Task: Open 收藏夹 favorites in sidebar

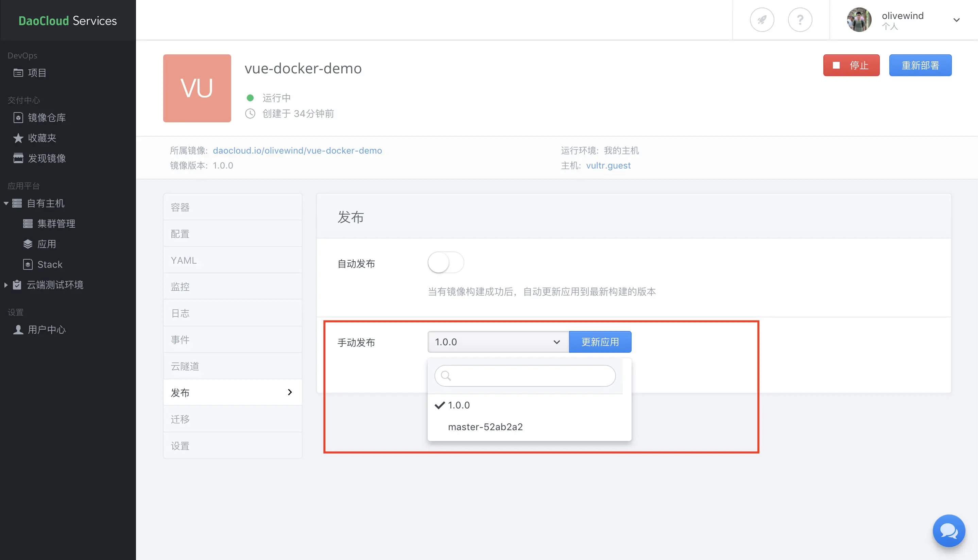Action: coord(42,138)
